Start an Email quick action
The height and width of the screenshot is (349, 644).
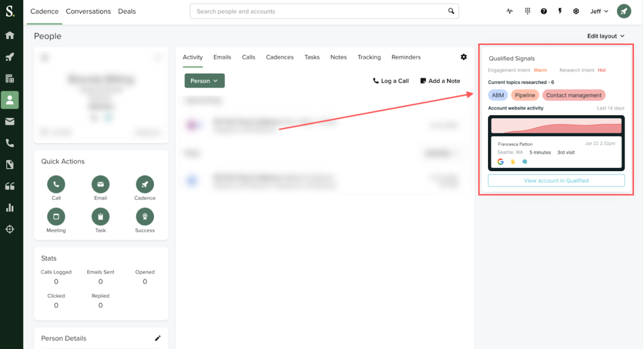101,185
